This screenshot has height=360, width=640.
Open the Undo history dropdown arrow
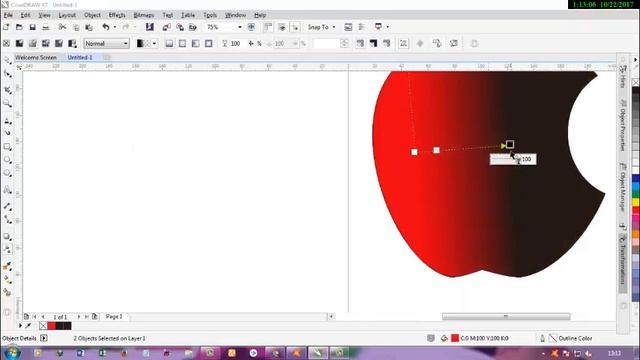pyautogui.click(x=115, y=27)
